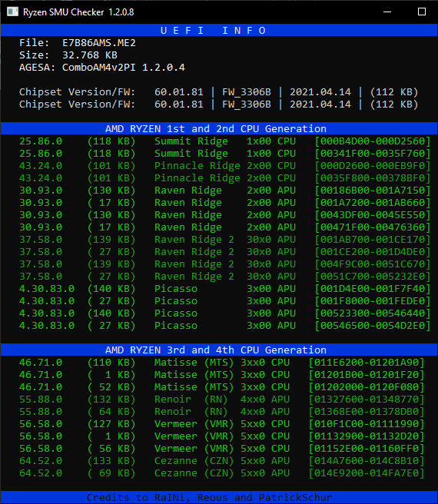The image size is (438, 504).
Task: Click the 'AMD RYZEN 3rd and 4th CPU Generation' header
Action: (219, 350)
